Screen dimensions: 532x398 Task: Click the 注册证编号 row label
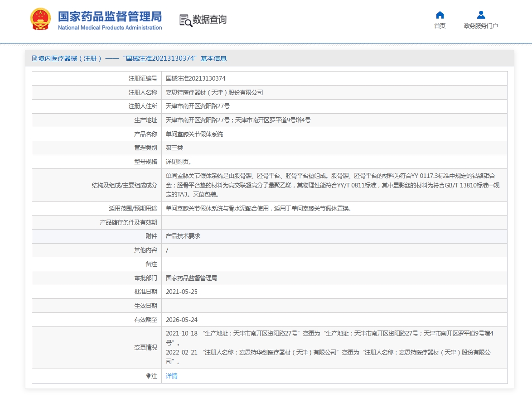(x=142, y=78)
